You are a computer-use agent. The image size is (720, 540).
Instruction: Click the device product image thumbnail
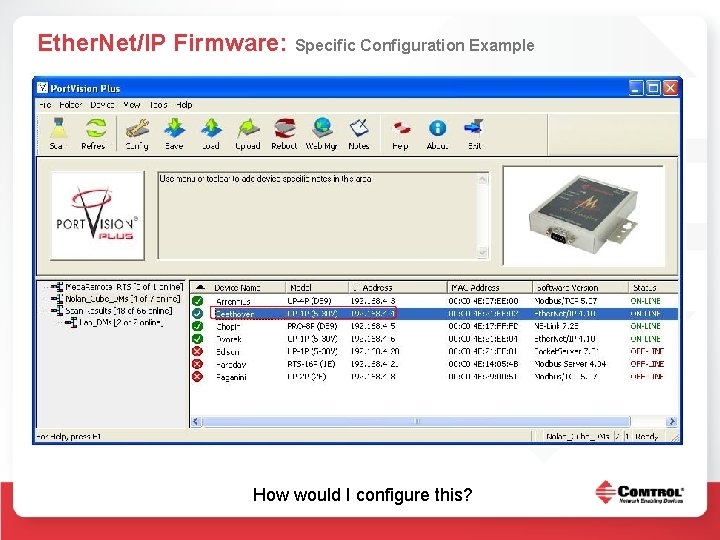click(584, 216)
